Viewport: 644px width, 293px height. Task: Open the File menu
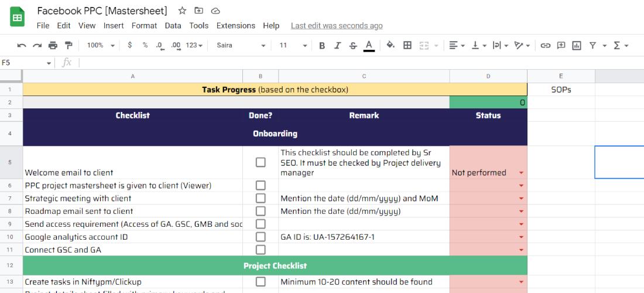click(43, 25)
